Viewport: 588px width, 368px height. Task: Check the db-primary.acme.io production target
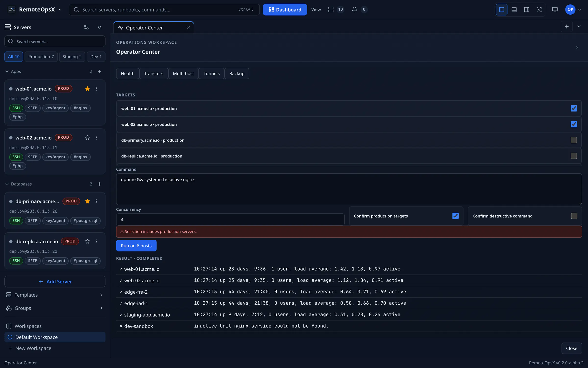[574, 140]
